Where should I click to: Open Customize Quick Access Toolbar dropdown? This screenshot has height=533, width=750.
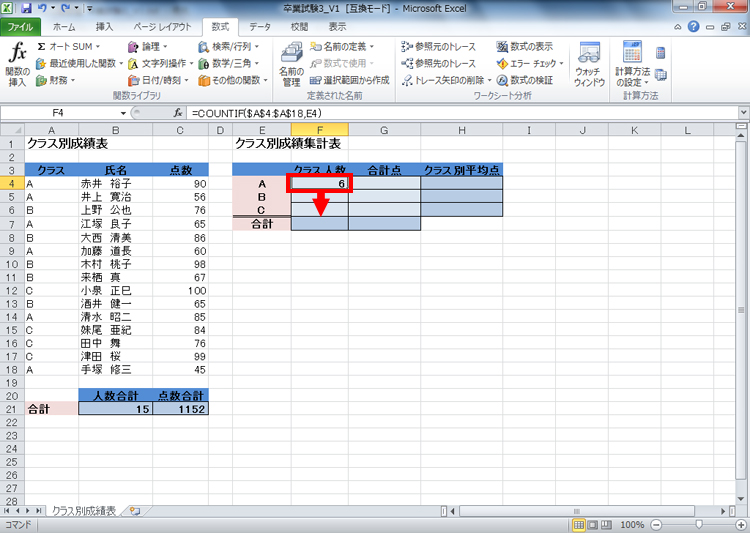[x=90, y=8]
